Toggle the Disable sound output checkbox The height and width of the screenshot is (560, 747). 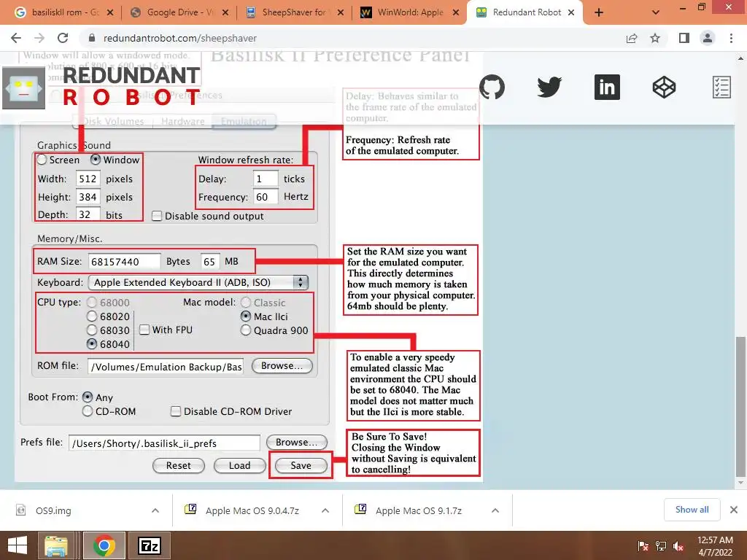[x=157, y=216]
